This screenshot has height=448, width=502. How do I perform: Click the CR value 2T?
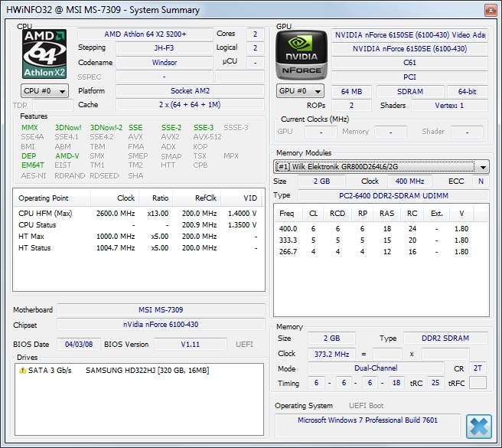(478, 368)
